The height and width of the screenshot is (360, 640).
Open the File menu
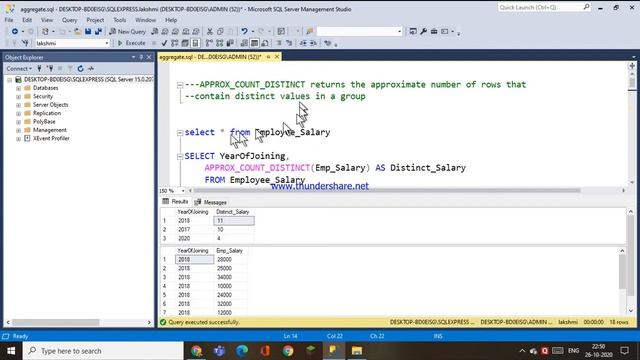9,20
